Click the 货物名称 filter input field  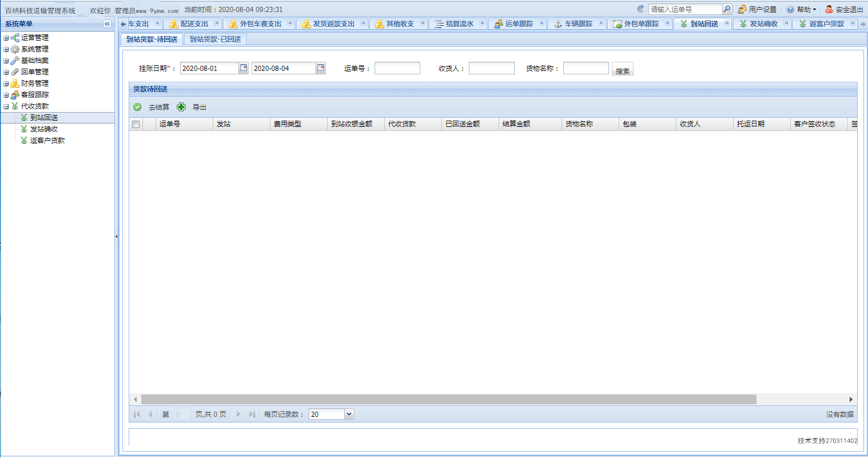(x=586, y=68)
